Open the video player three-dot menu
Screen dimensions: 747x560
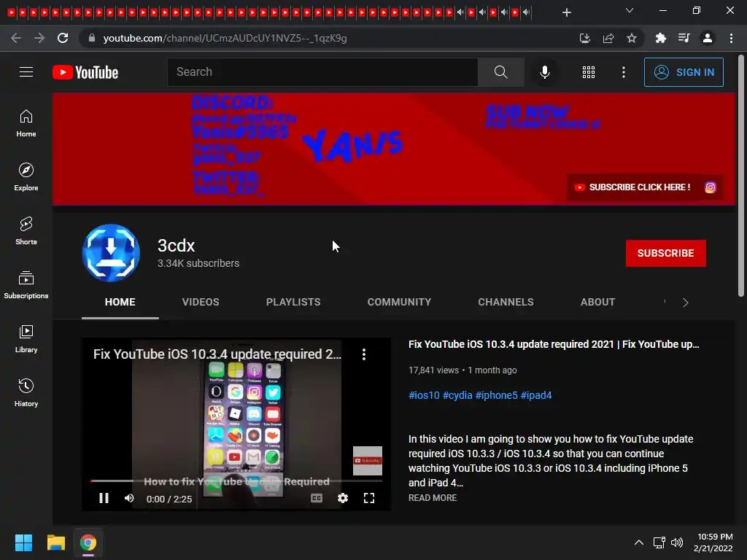click(364, 354)
